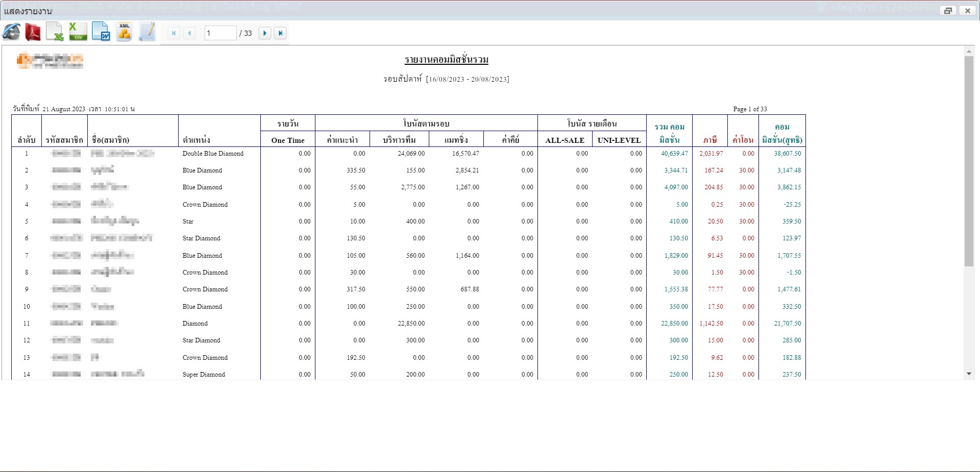This screenshot has width=980, height=472.
Task: Jump to last report page
Action: pos(280,33)
